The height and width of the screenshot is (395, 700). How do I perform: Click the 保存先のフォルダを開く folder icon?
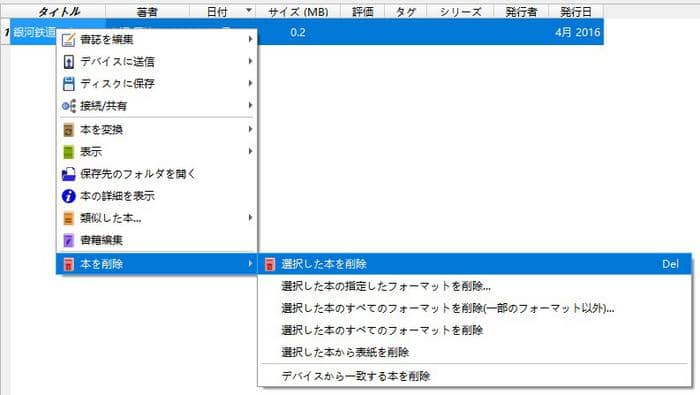point(68,174)
